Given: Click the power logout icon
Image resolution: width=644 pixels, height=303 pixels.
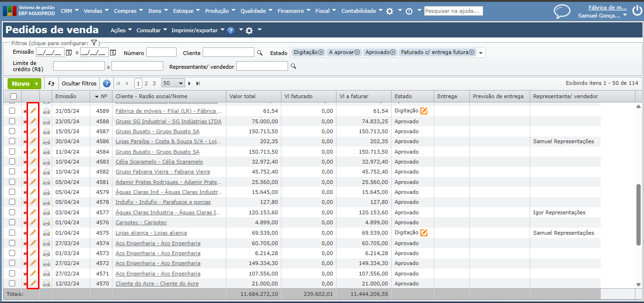Looking at the screenshot, I should [x=636, y=11].
